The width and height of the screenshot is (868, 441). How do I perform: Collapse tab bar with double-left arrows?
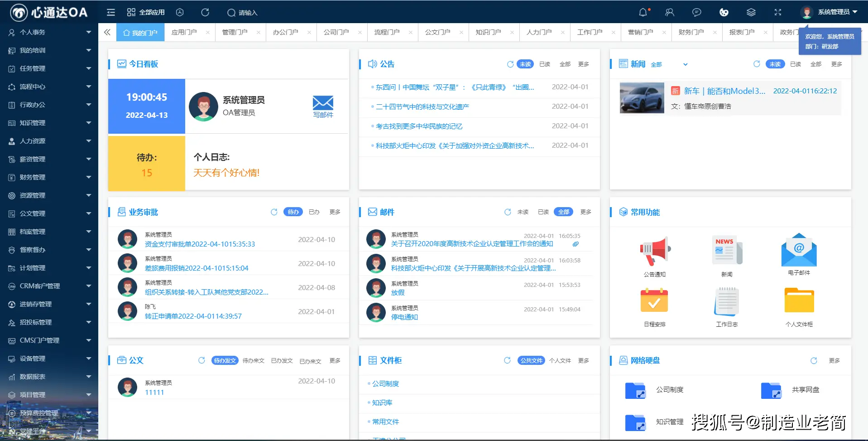[x=107, y=32]
